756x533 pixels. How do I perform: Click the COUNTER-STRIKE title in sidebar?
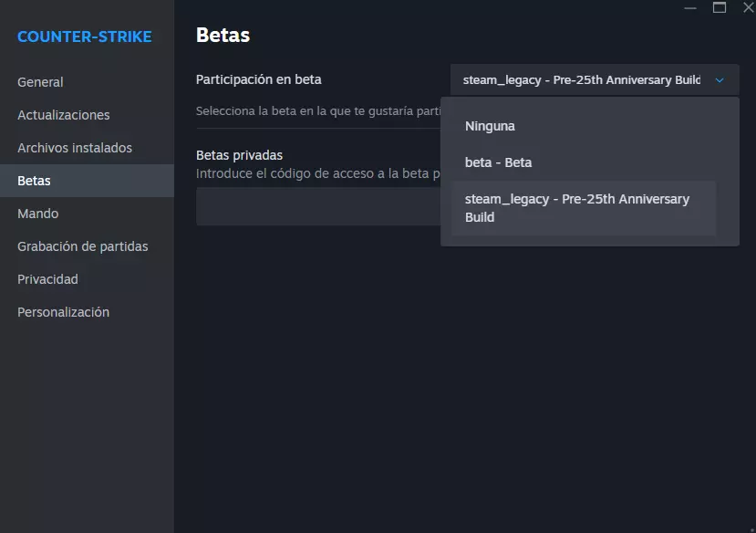click(84, 37)
